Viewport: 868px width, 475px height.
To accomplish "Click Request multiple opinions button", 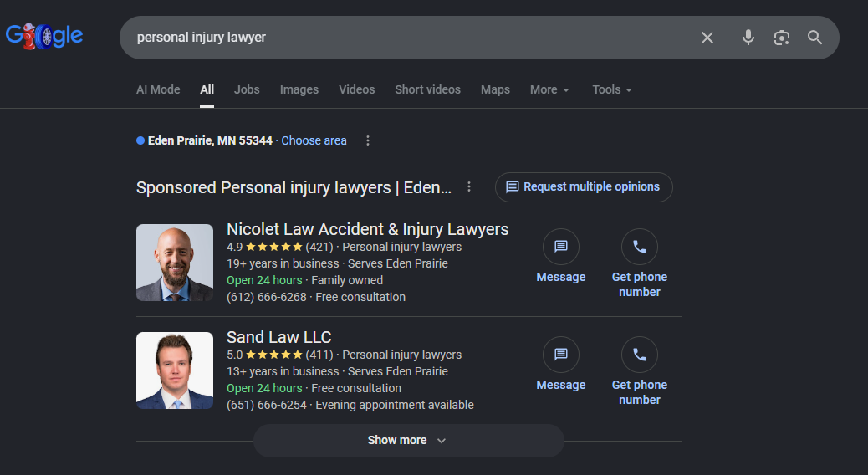I will pyautogui.click(x=584, y=187).
